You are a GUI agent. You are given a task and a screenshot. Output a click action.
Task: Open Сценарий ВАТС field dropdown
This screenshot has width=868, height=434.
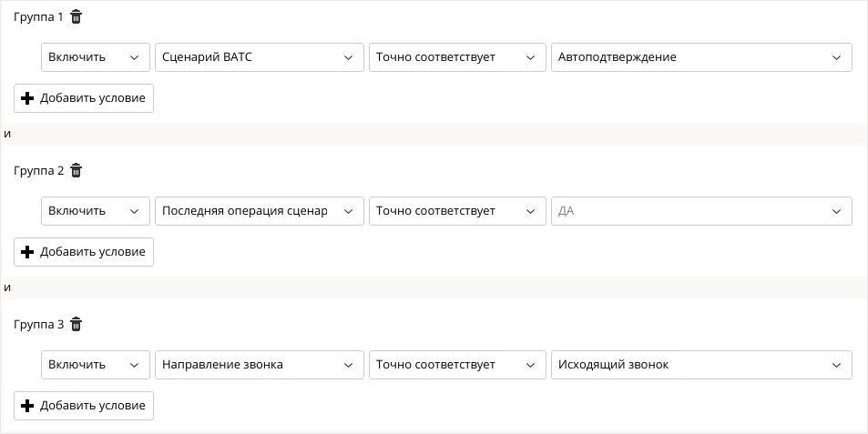click(259, 57)
